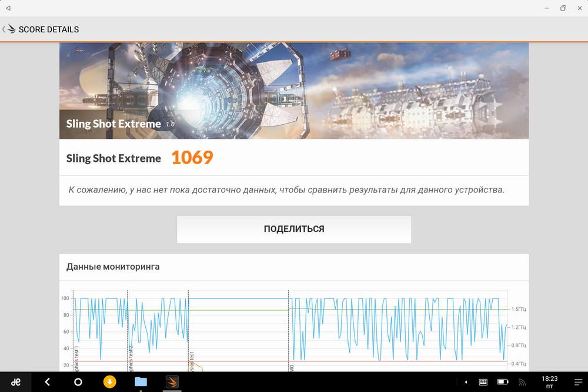
Task: Expand hidden system tray icons arrow
Action: (465, 382)
